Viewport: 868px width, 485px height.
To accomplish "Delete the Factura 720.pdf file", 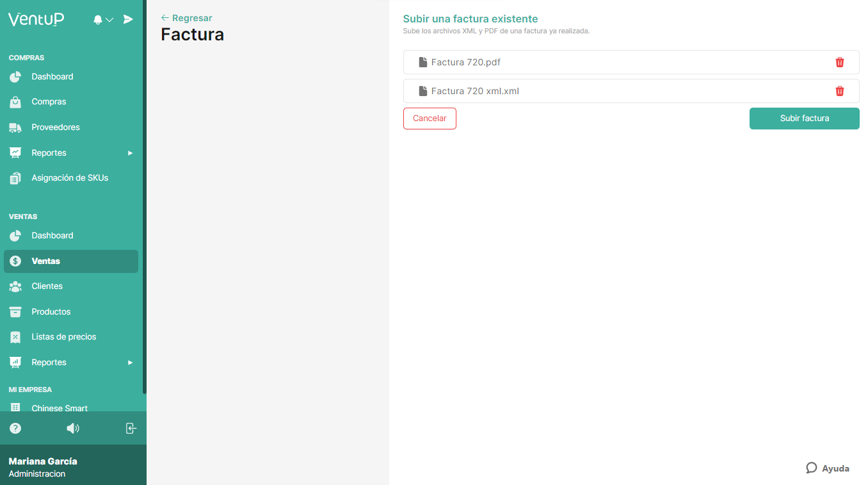I will [839, 62].
